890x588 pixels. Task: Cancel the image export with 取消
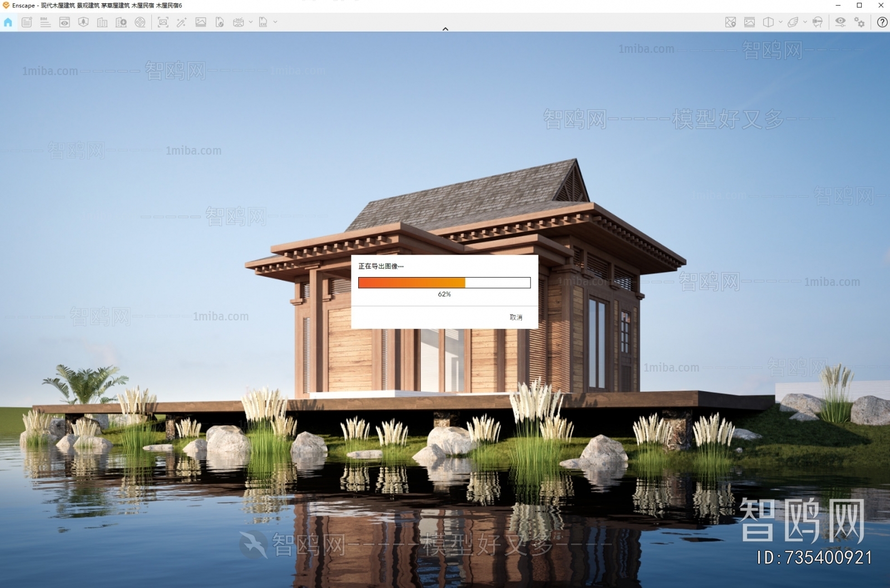point(515,317)
